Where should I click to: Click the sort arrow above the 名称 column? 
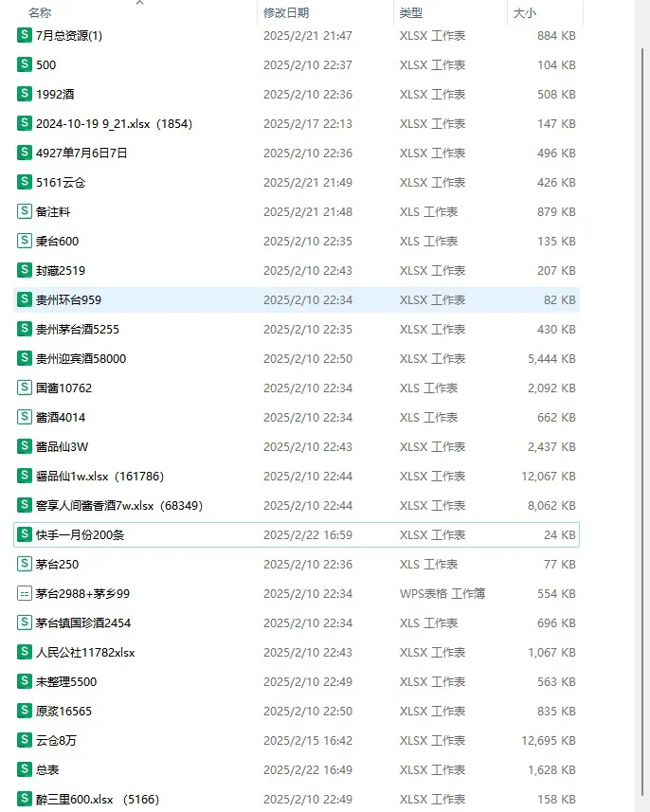click(139, 3)
